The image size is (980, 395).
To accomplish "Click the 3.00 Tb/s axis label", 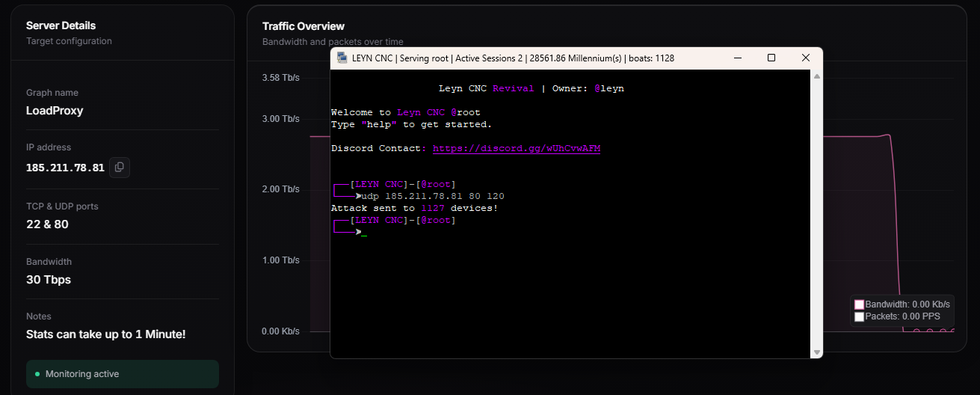I will click(x=280, y=119).
